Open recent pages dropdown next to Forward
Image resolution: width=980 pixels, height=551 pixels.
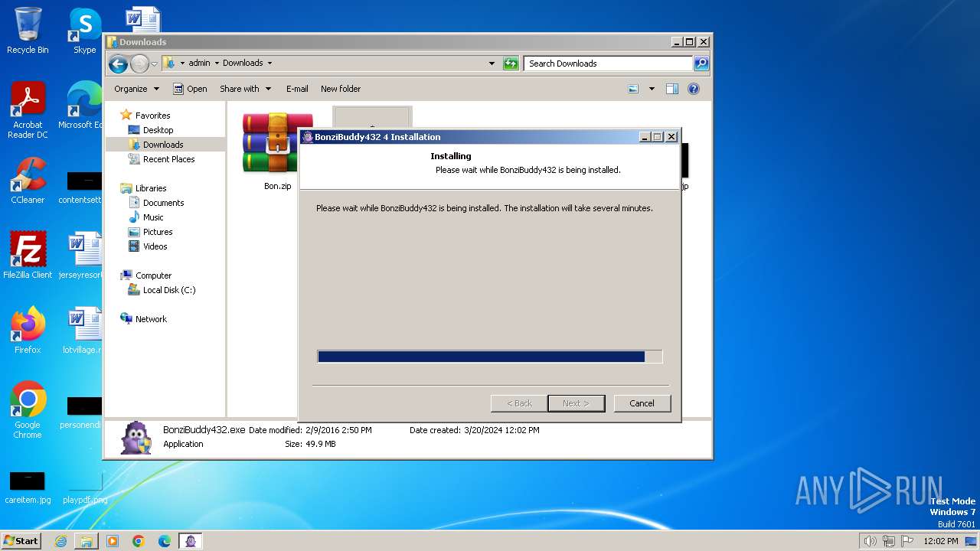coord(154,64)
